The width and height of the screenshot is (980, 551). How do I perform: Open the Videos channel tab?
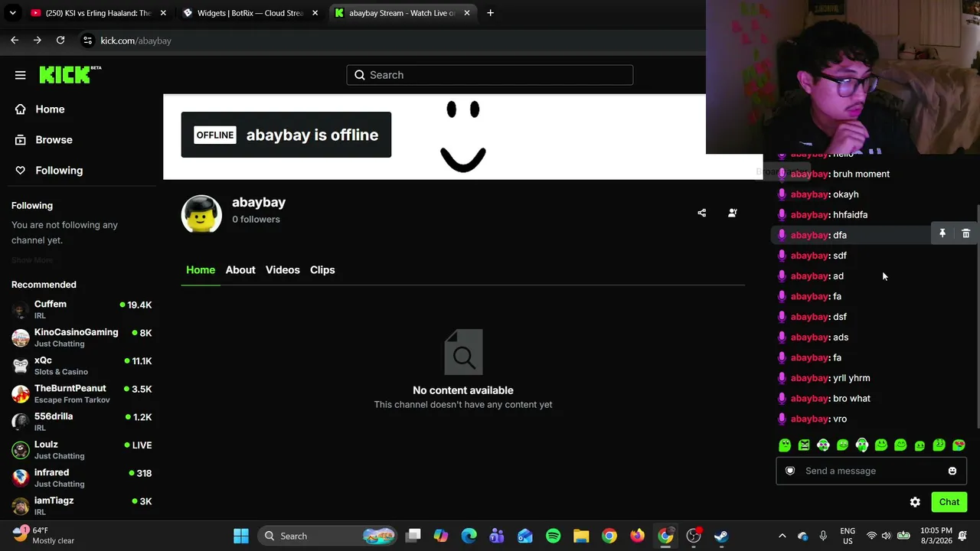point(283,270)
